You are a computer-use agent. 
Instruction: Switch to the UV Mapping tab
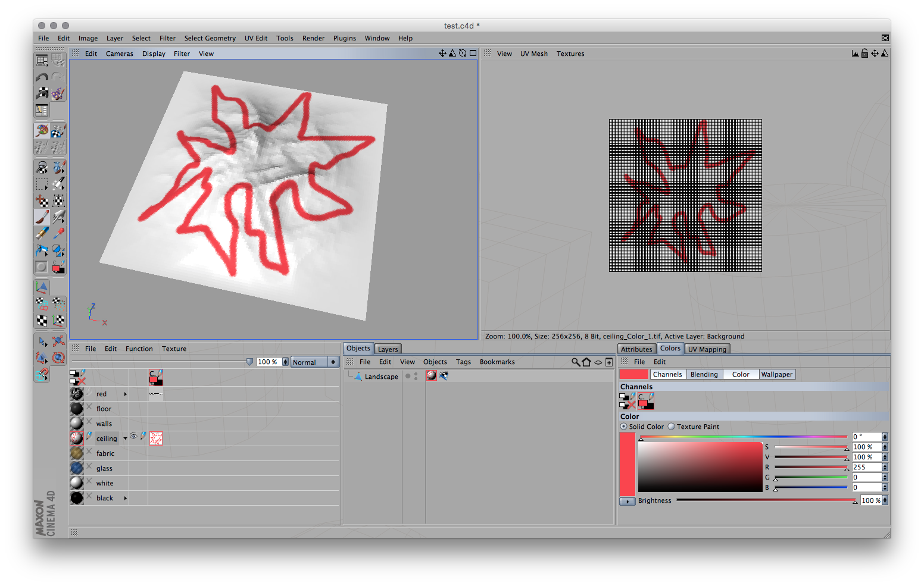pyautogui.click(x=707, y=349)
